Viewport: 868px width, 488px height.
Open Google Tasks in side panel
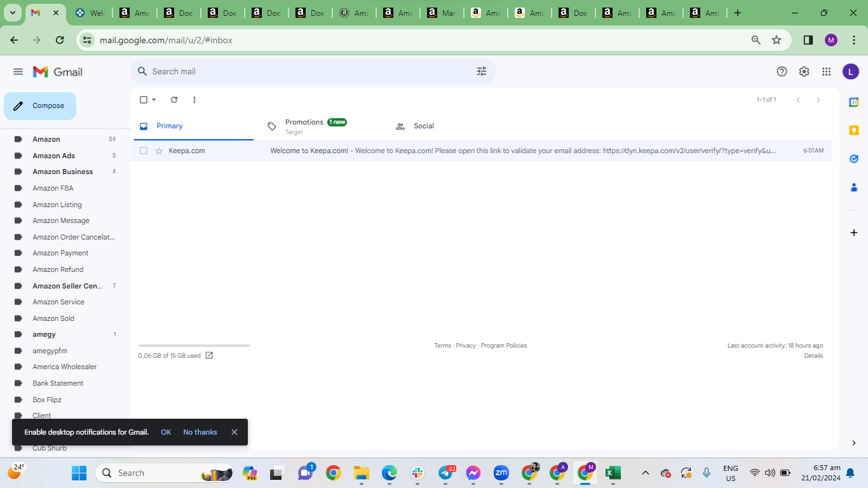854,159
